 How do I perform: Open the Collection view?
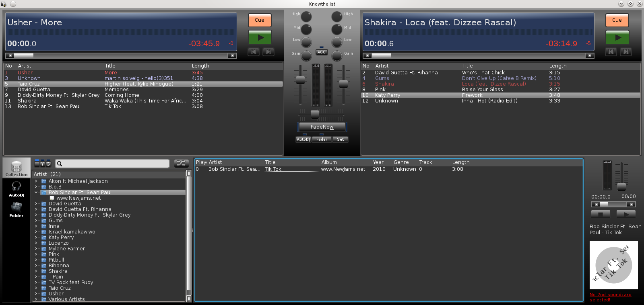click(17, 168)
